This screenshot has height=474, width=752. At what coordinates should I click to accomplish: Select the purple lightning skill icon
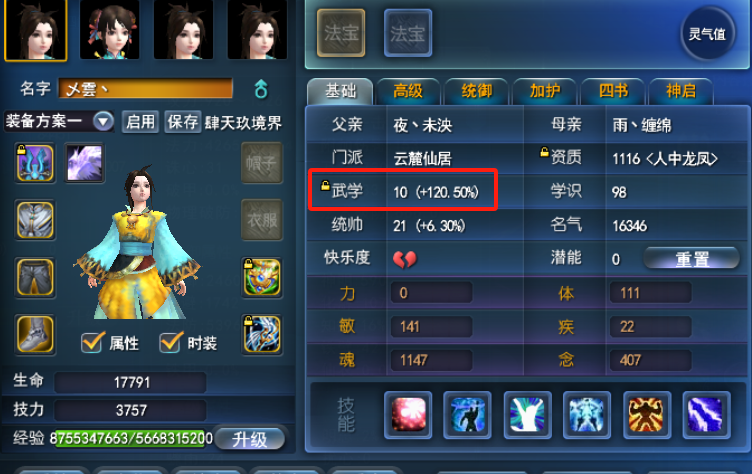point(706,415)
